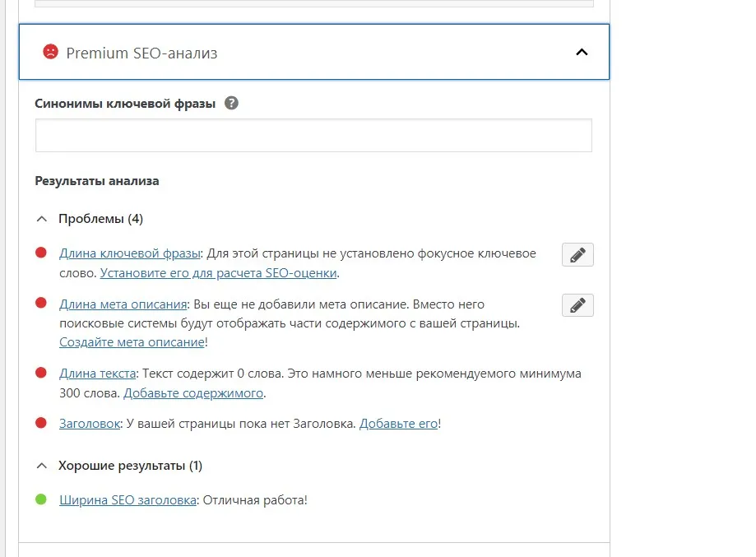This screenshot has width=756, height=557.
Task: Click the Добавьте содержимого link
Action: point(193,393)
